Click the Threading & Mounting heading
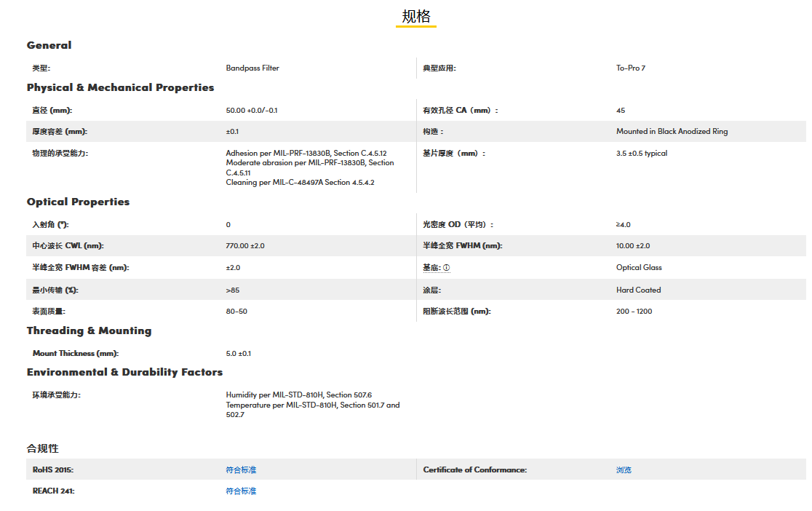 pos(89,330)
